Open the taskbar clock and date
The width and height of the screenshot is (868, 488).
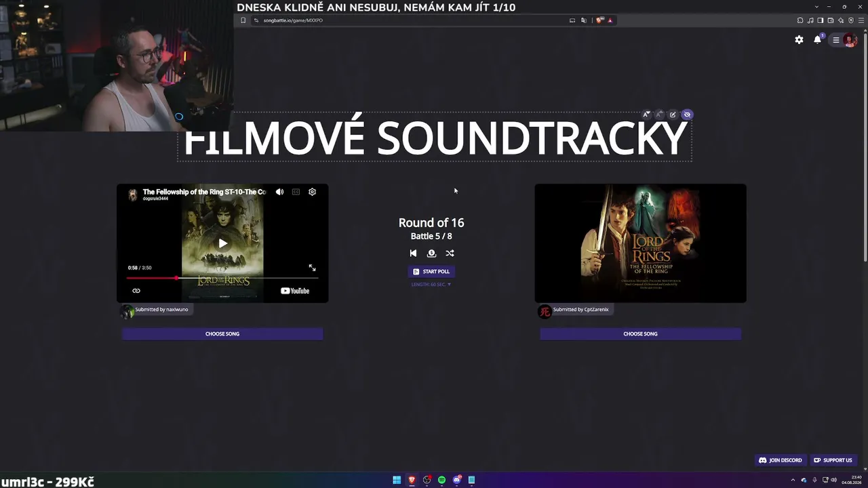852,480
